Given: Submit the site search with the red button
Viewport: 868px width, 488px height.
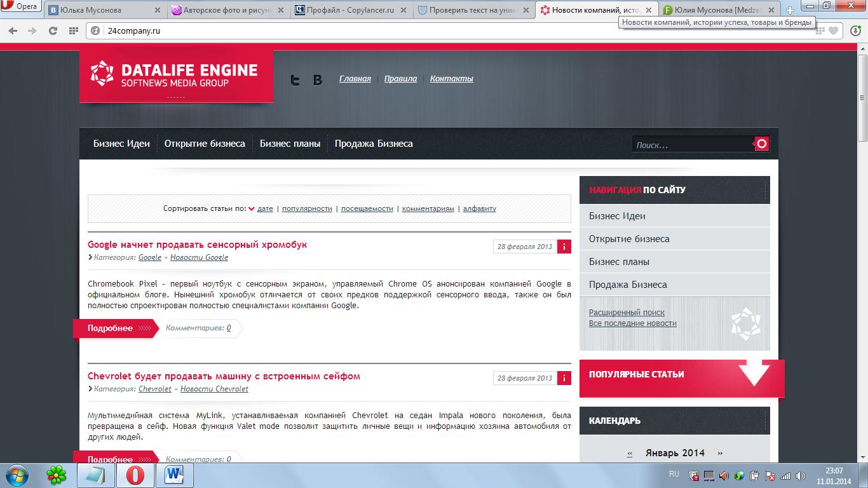Looking at the screenshot, I should 761,144.
